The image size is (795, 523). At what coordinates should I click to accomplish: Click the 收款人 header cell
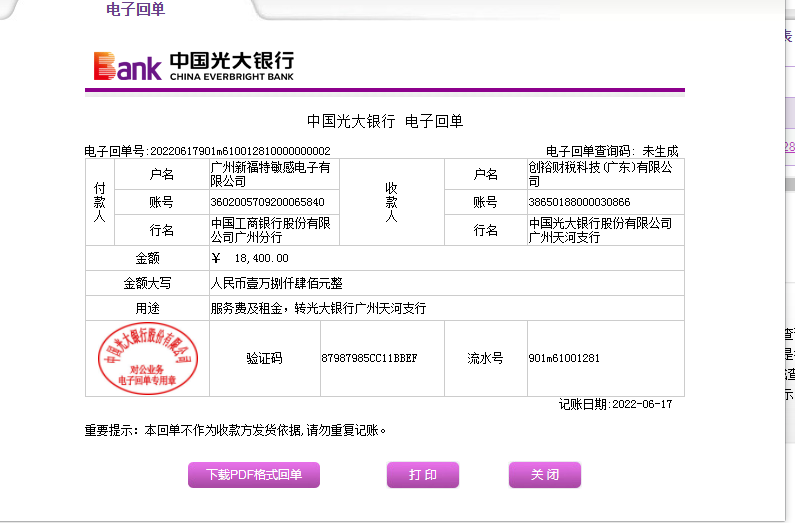pos(391,202)
